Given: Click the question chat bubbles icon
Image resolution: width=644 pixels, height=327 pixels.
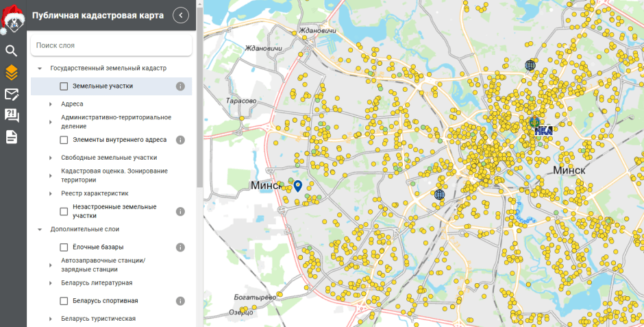Looking at the screenshot, I should (12, 115).
